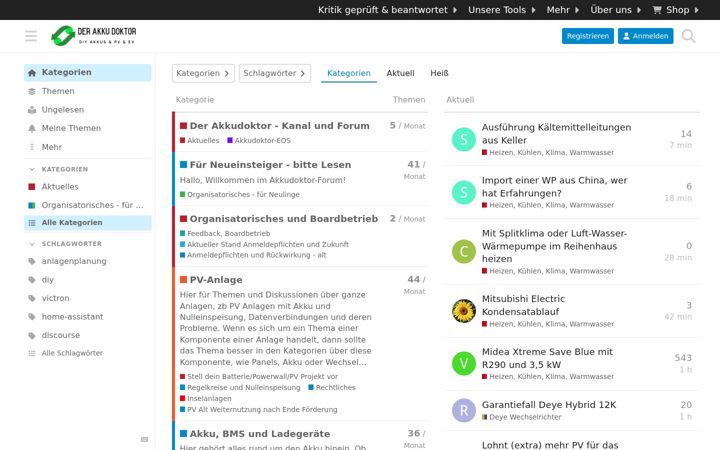Click the tag icon beside diy
Image resolution: width=720 pixels, height=450 pixels.
tap(32, 280)
